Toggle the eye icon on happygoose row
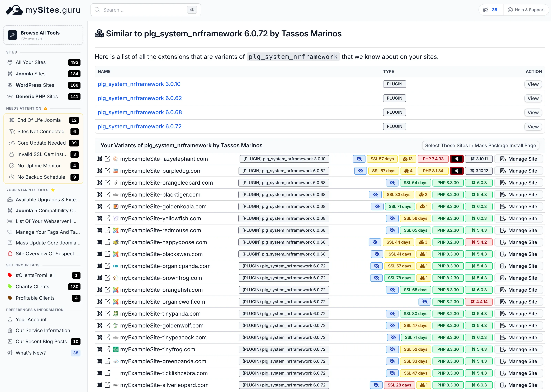 (x=375, y=242)
